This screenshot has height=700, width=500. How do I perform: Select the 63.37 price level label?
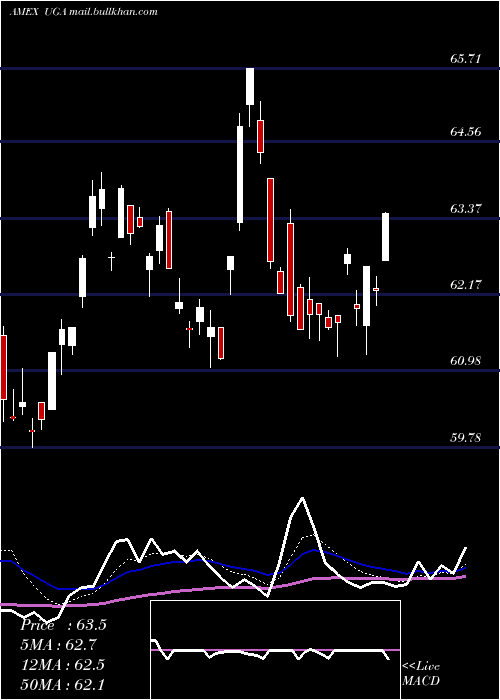point(466,208)
